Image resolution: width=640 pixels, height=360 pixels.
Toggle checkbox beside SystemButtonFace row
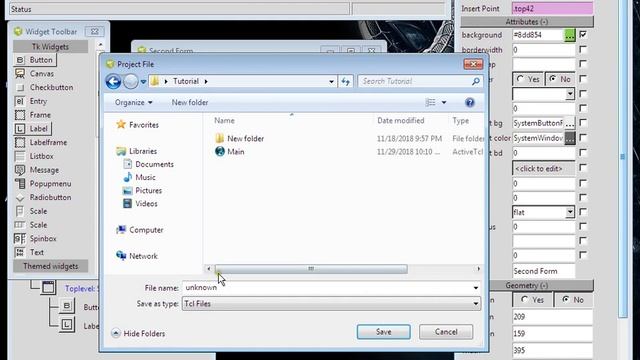pos(583,122)
